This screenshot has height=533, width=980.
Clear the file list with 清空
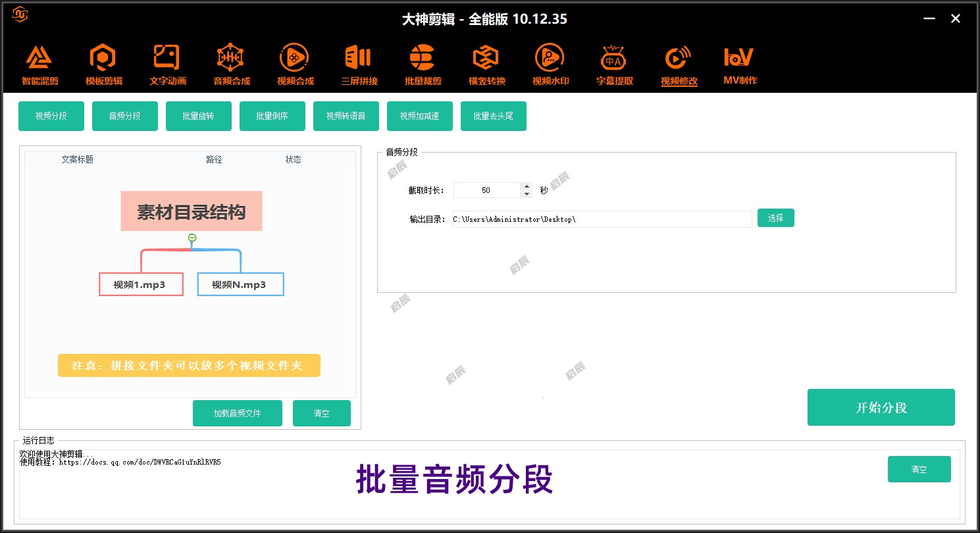[322, 413]
